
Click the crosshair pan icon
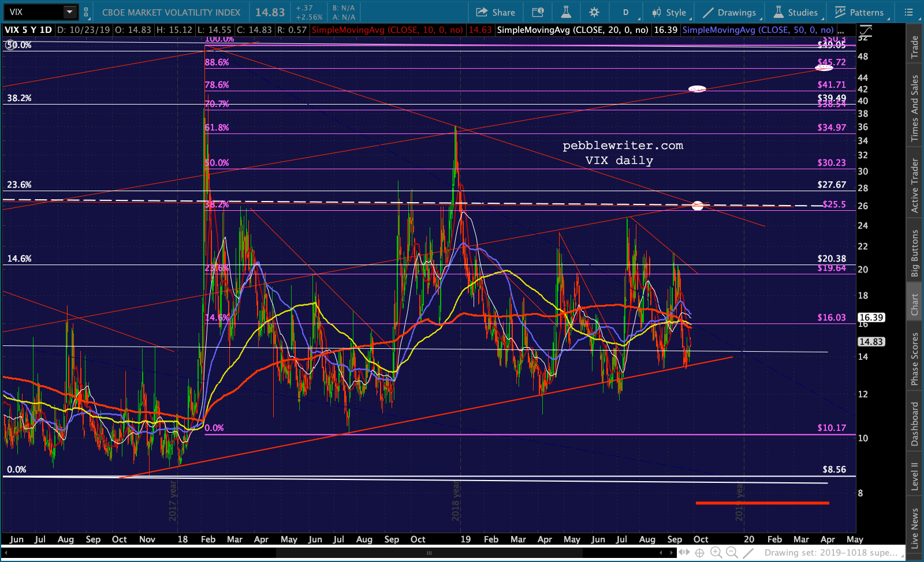click(x=699, y=553)
